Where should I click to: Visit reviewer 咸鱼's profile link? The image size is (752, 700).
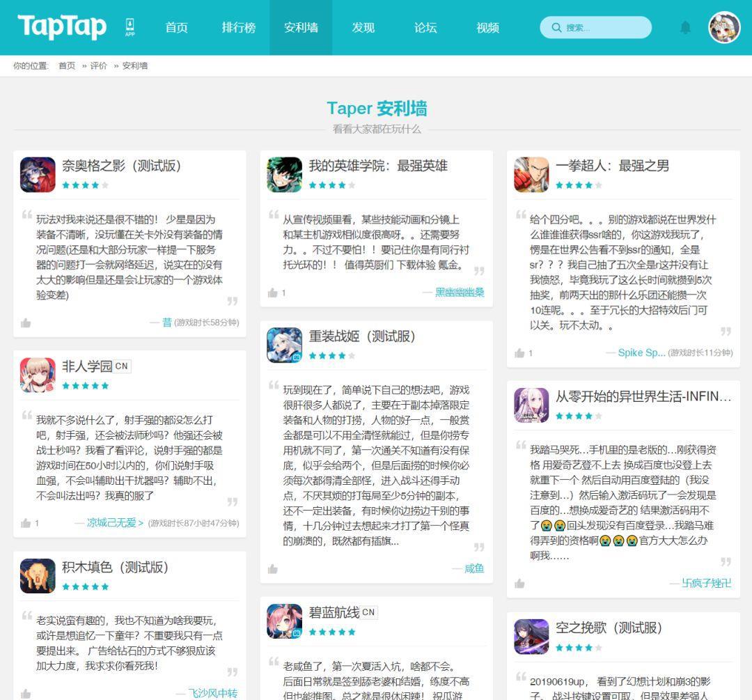tap(474, 568)
